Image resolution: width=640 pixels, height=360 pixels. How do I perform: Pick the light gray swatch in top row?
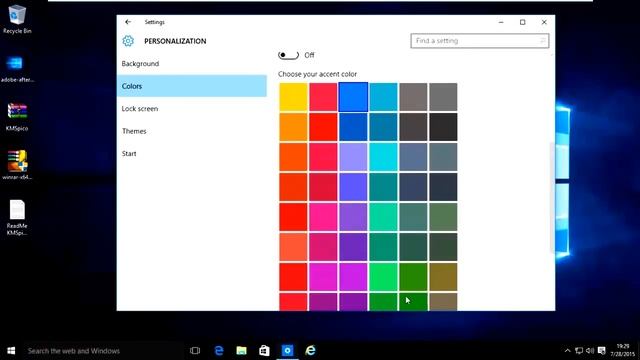coord(443,97)
